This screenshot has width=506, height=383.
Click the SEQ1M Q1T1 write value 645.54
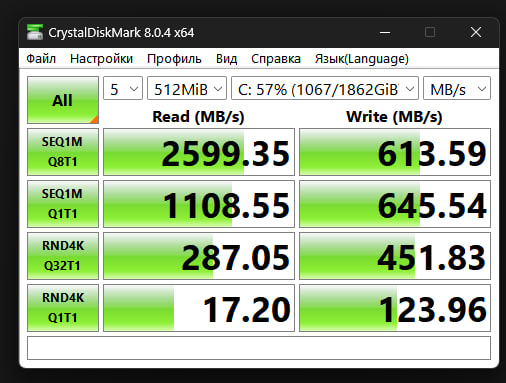coord(395,204)
